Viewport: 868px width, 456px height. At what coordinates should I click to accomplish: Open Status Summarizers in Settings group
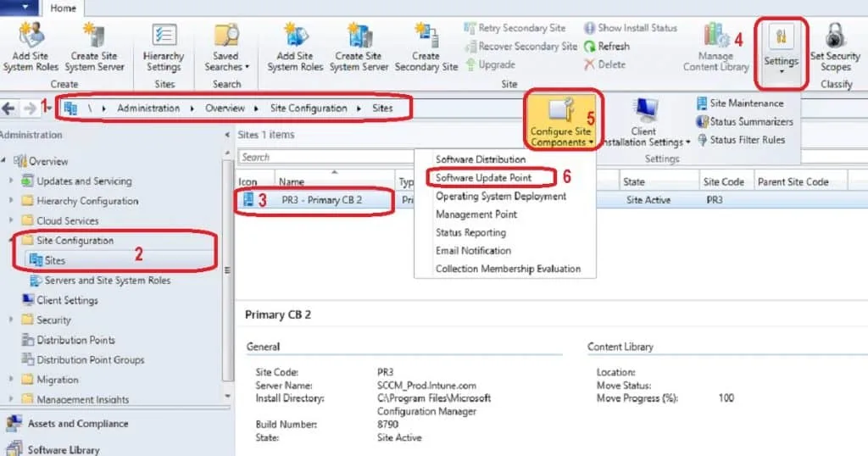click(x=744, y=121)
